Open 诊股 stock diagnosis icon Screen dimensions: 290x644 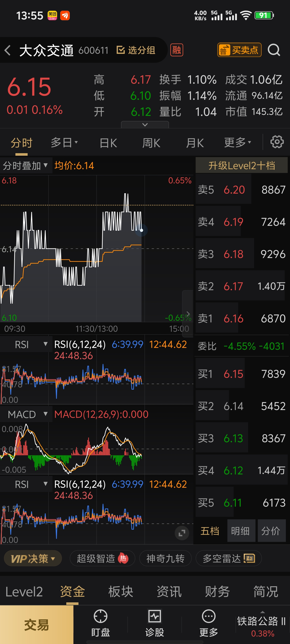pos(155,623)
